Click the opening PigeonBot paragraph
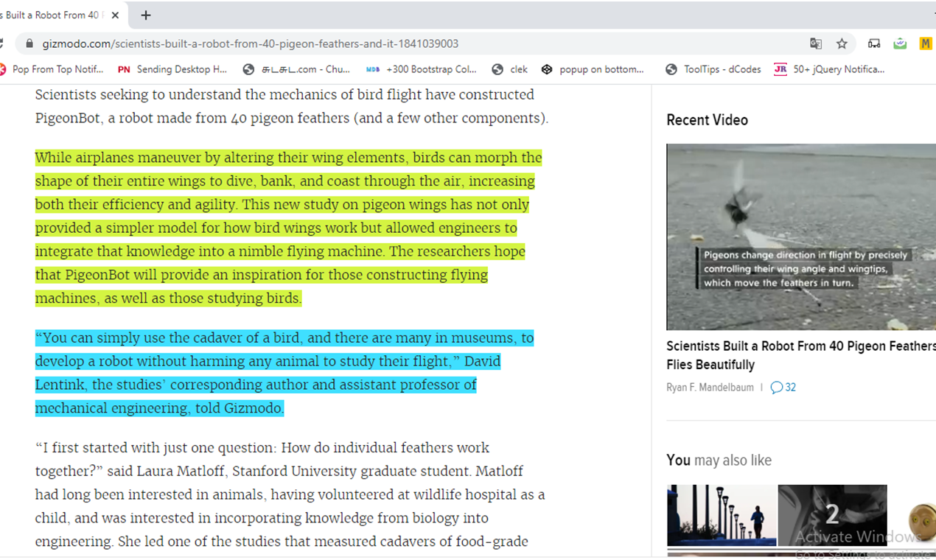This screenshot has height=560, width=936. 292,106
